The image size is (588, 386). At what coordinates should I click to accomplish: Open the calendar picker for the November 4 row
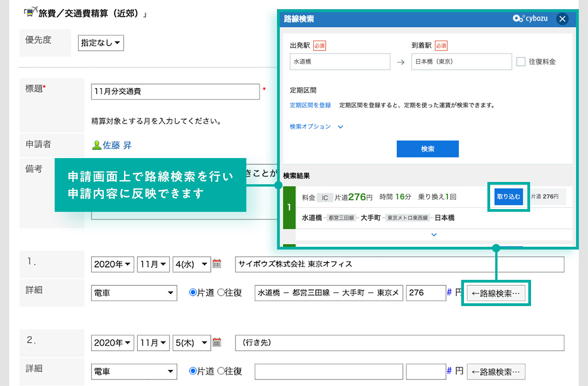point(218,264)
